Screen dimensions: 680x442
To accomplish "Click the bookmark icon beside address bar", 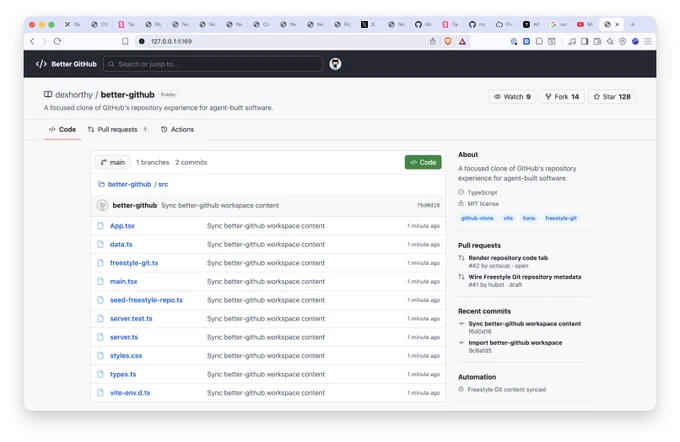I will point(125,41).
